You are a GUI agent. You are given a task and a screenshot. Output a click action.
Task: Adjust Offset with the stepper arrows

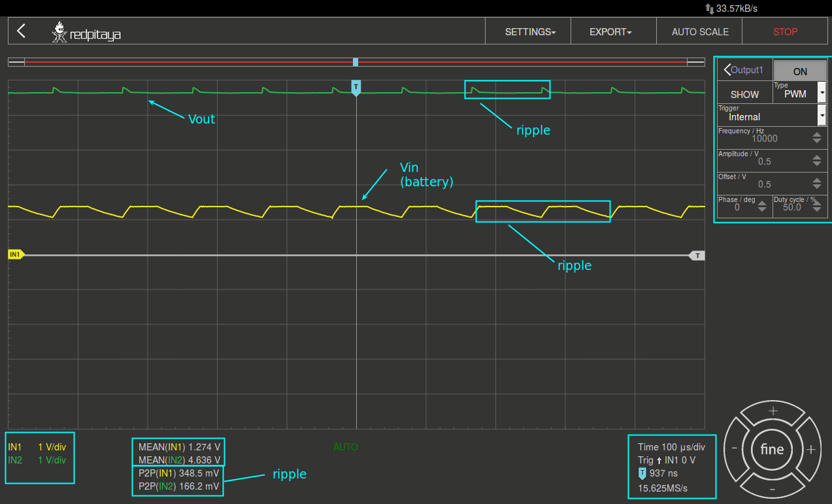tap(817, 184)
